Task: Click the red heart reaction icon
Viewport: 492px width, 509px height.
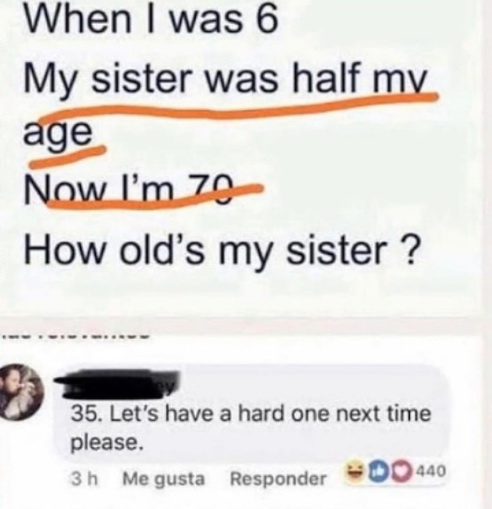Action: pyautogui.click(x=385, y=469)
